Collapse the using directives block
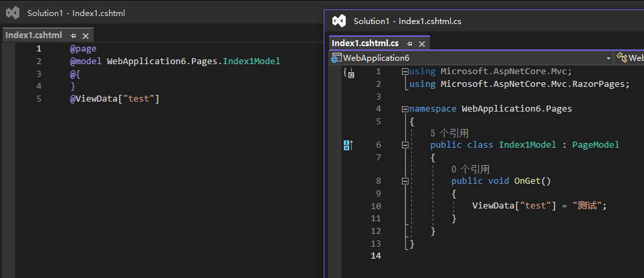 [x=405, y=72]
